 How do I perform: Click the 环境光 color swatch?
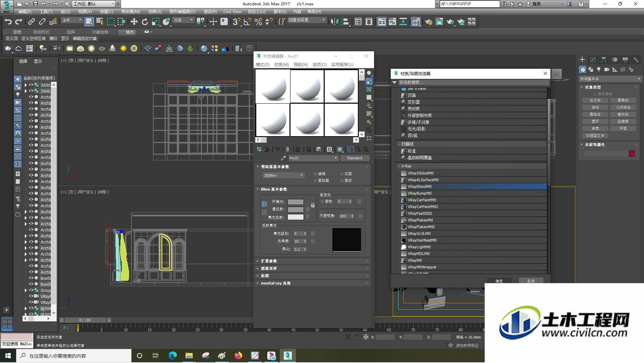click(296, 202)
